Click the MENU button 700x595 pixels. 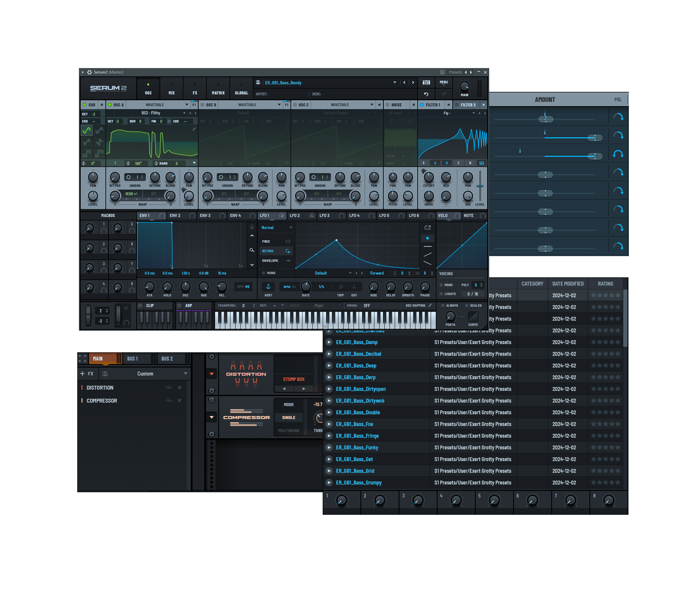tap(444, 82)
